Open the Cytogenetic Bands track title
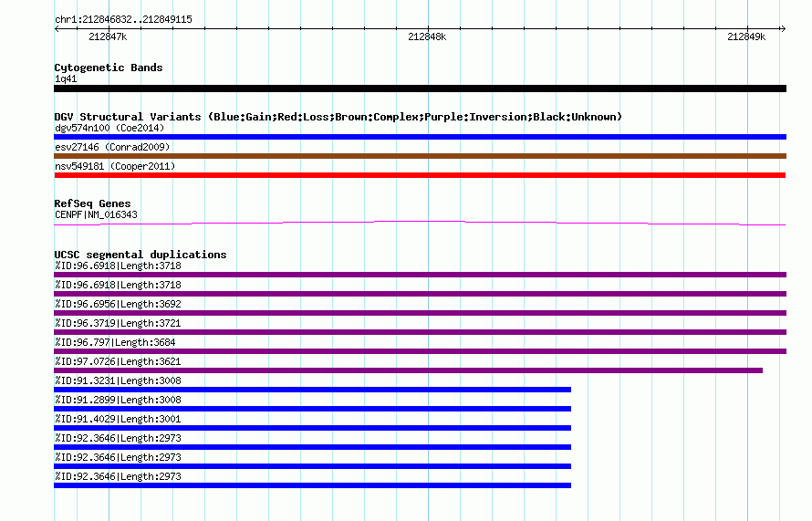 (x=109, y=68)
